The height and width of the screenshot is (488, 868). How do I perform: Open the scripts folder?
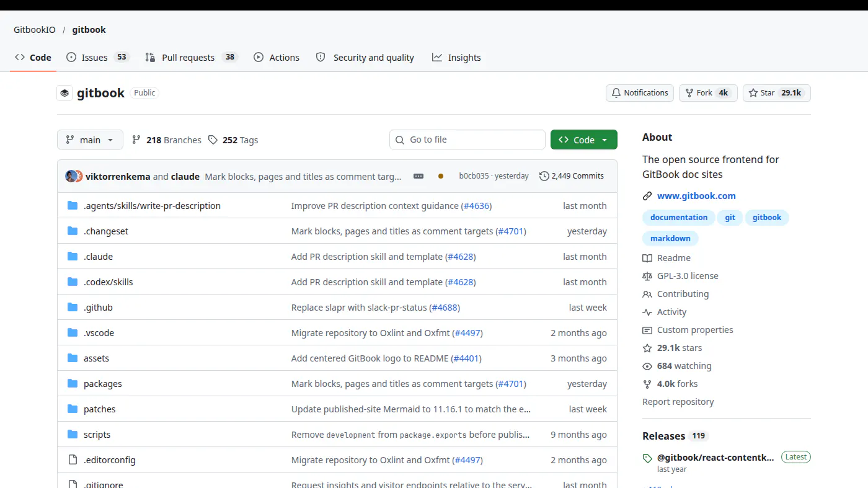click(x=97, y=435)
